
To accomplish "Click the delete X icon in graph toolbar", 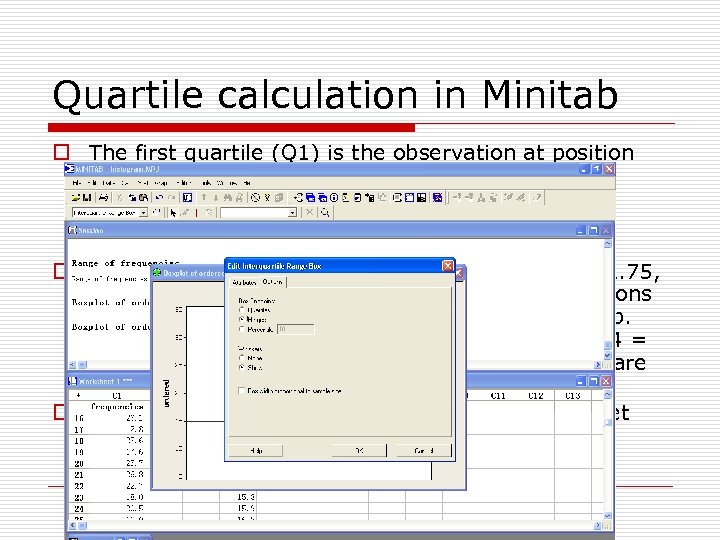I will pos(309,212).
